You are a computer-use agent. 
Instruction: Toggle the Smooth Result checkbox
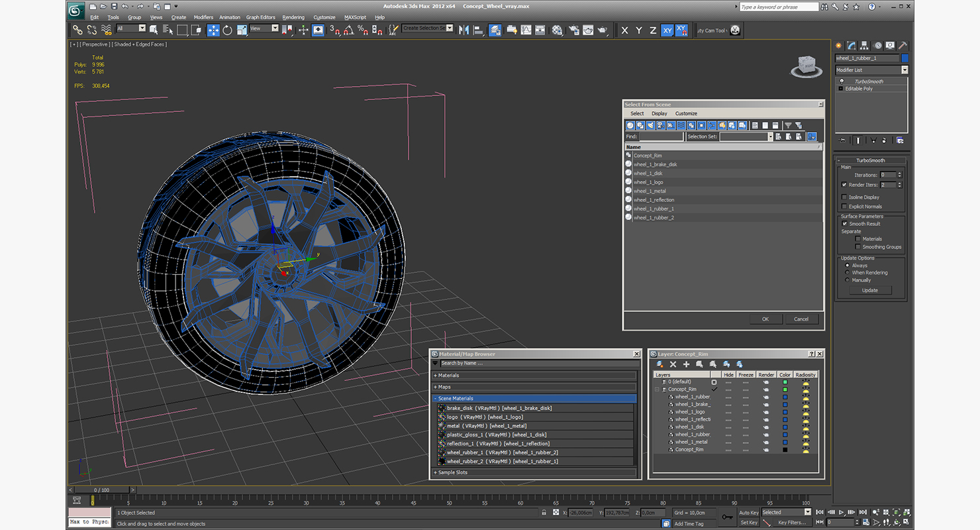(x=844, y=223)
